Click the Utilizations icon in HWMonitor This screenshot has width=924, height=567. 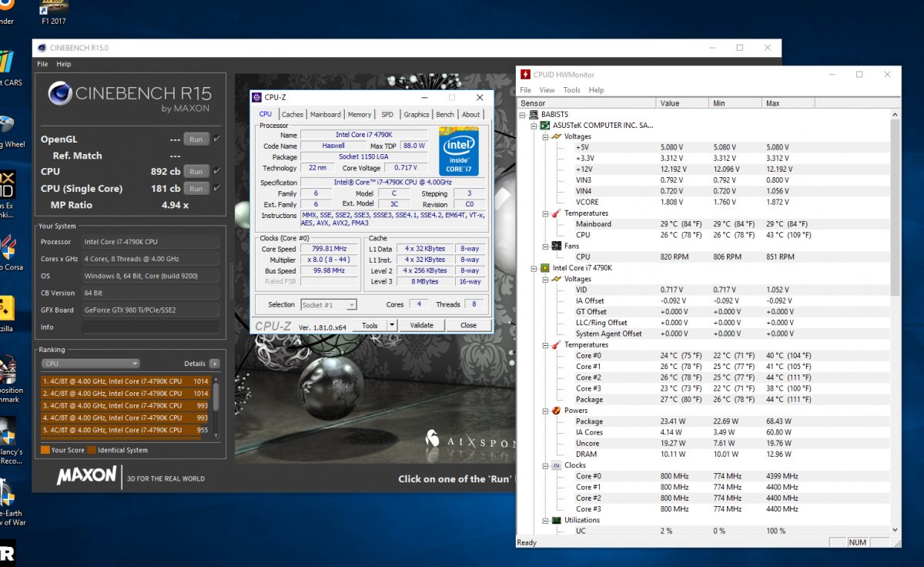click(x=556, y=520)
